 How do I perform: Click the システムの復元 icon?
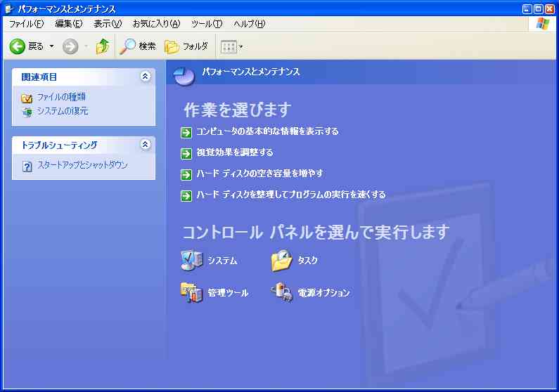[27, 112]
